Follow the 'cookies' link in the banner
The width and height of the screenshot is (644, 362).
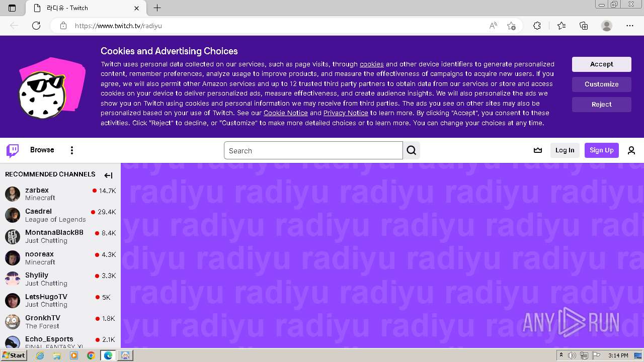click(372, 64)
